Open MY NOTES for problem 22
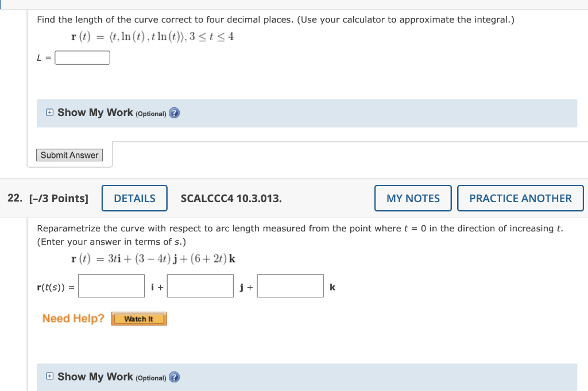Screen dimensions: 588x391 (413, 198)
